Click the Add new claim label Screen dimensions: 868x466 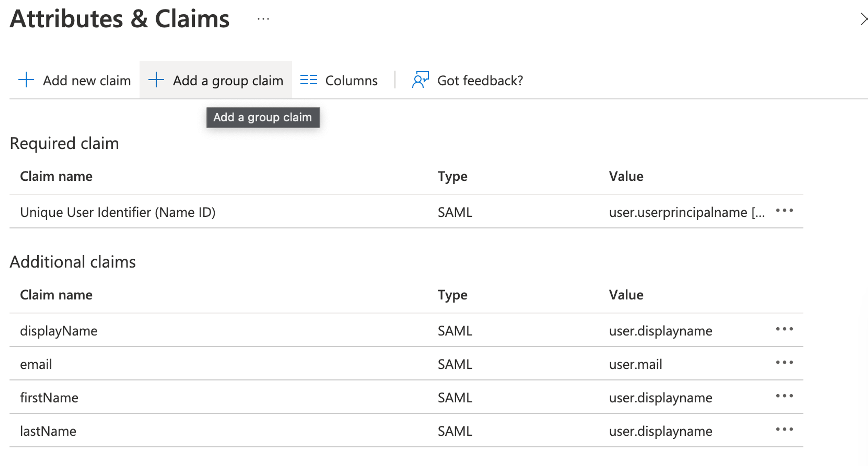87,80
